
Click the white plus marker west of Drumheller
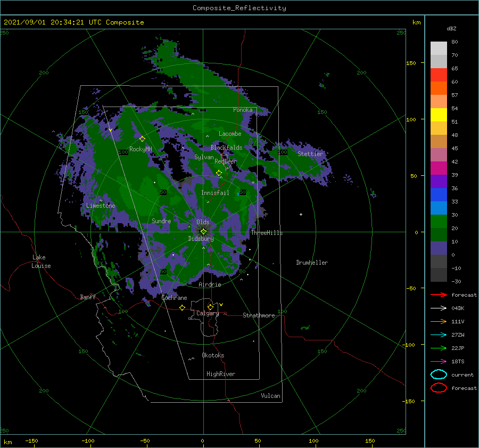[301, 214]
